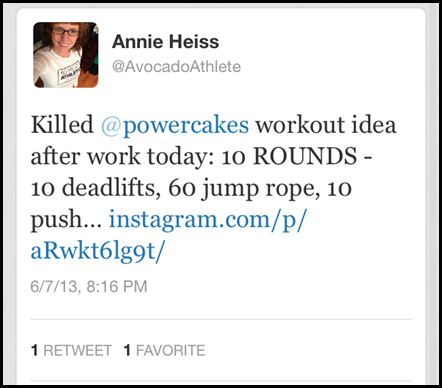Open the @AvocadoAthlete handle
Viewport: 442px width, 388px height.
pos(176,67)
